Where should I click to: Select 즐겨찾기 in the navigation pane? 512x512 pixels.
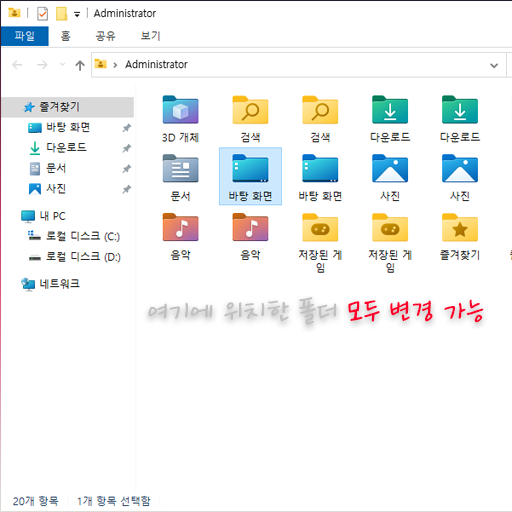[68, 107]
